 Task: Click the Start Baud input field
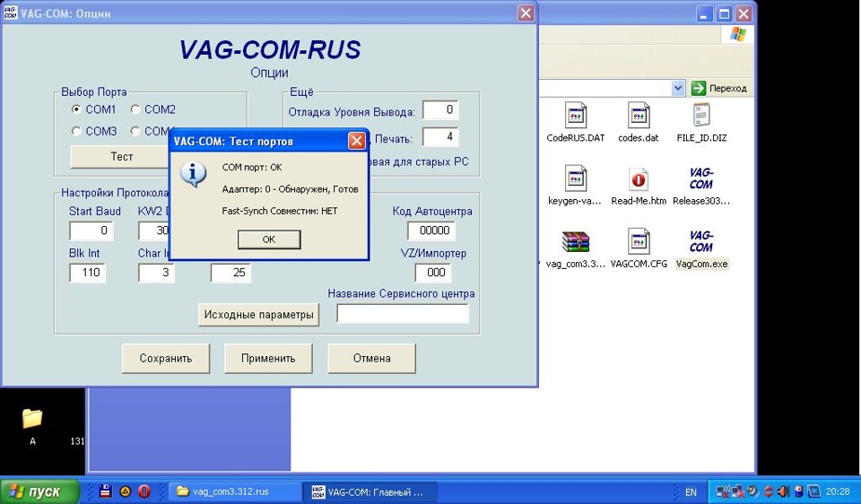[91, 230]
